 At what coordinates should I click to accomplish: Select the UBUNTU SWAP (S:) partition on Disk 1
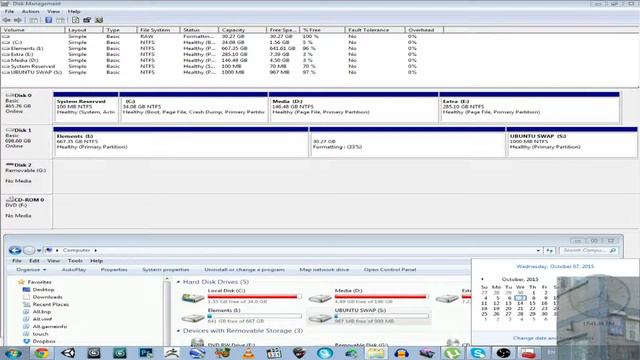click(572, 142)
